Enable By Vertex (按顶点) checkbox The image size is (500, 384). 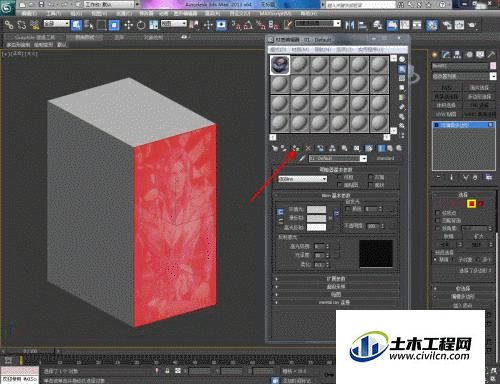click(x=438, y=213)
